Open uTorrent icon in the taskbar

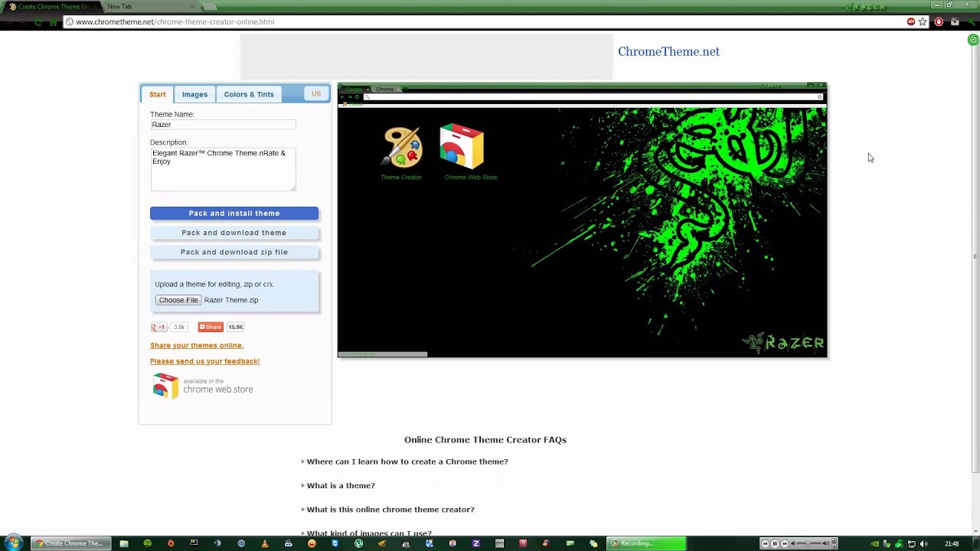[x=358, y=543]
